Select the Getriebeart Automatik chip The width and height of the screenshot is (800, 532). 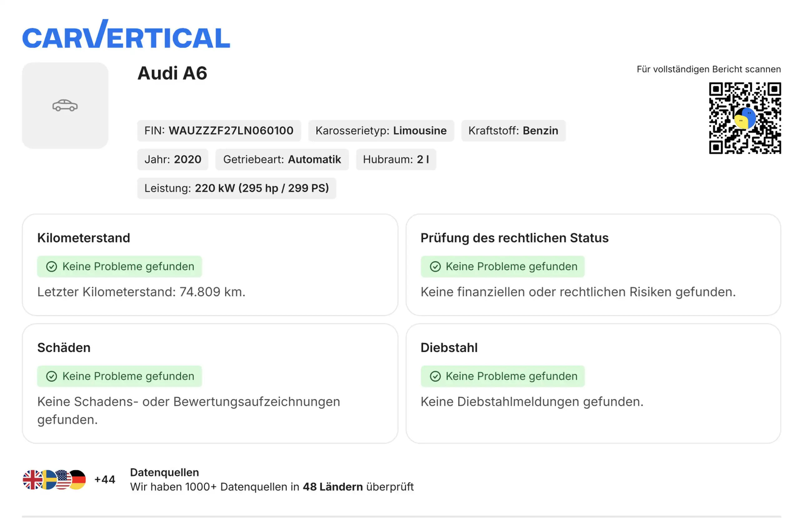point(282,160)
